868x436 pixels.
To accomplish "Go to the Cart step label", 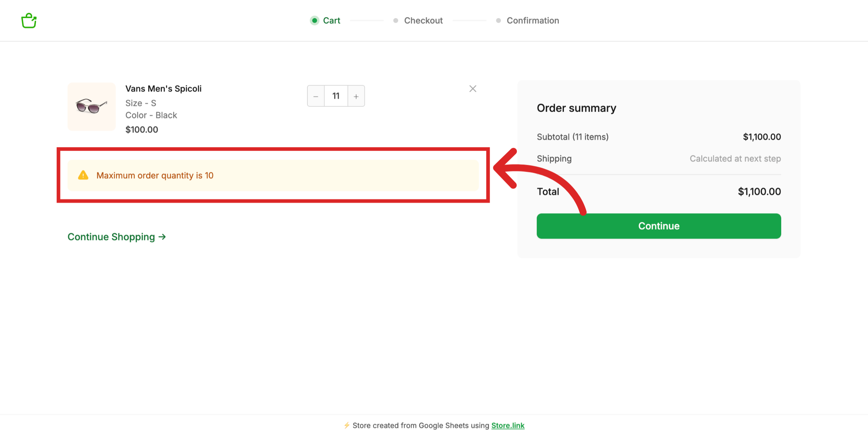I will click(x=332, y=21).
